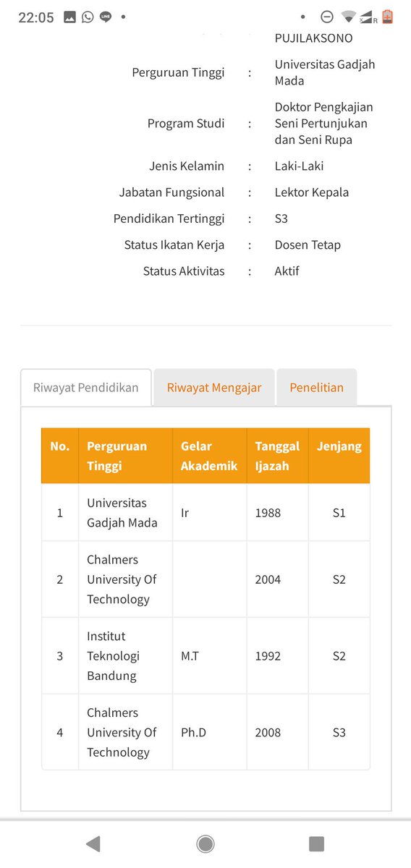Click the Jenis Kelamin label
The height and width of the screenshot is (868, 411).
187,166
